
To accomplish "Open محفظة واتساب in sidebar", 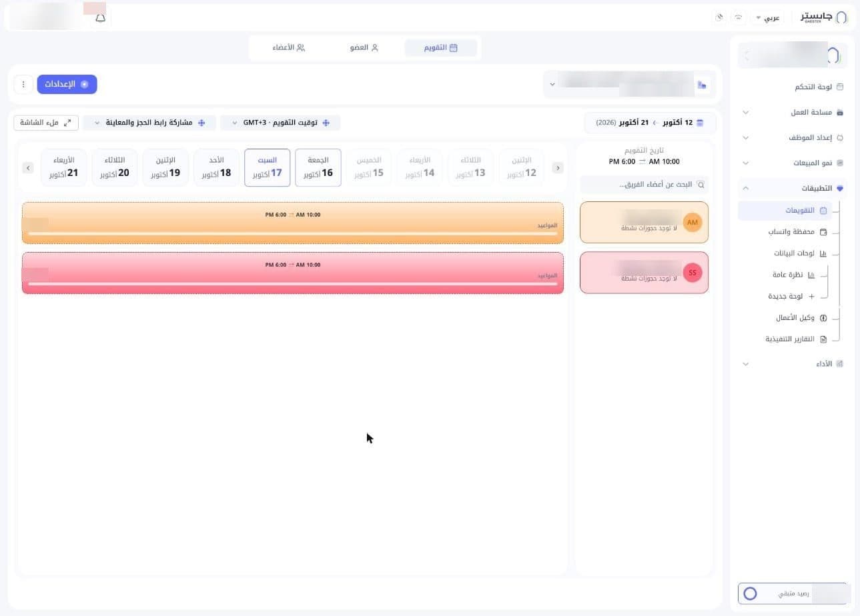I will (797, 232).
